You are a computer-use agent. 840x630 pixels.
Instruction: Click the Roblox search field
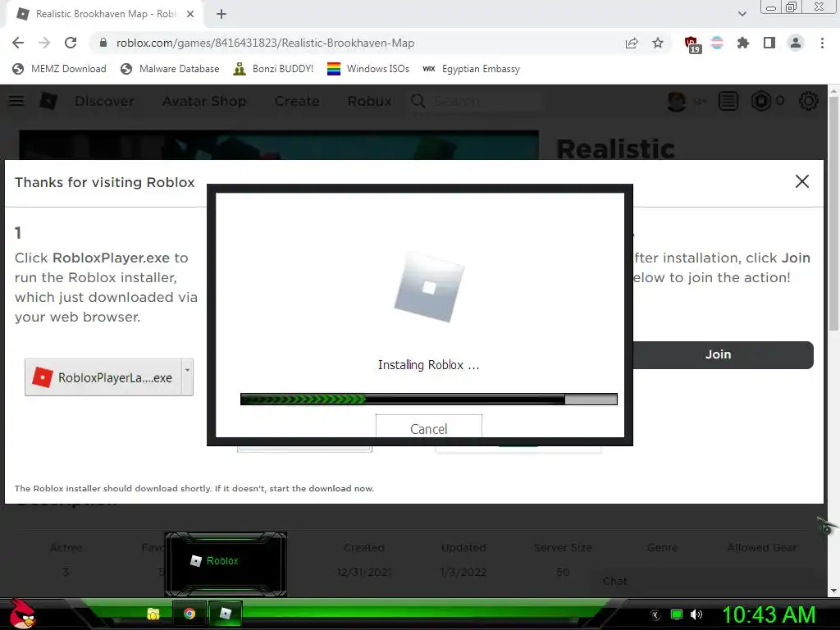(477, 101)
